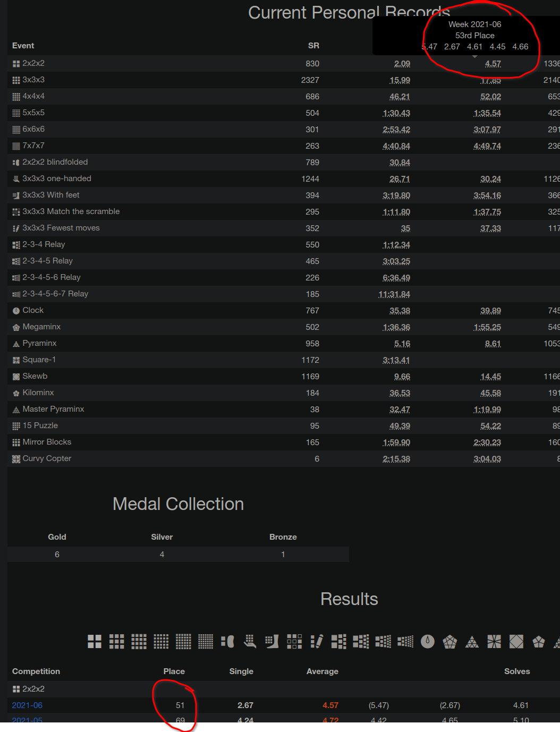Screen dimensions: 560x732
Task: Click the Pyraminx single record 5.16
Action: click(402, 344)
